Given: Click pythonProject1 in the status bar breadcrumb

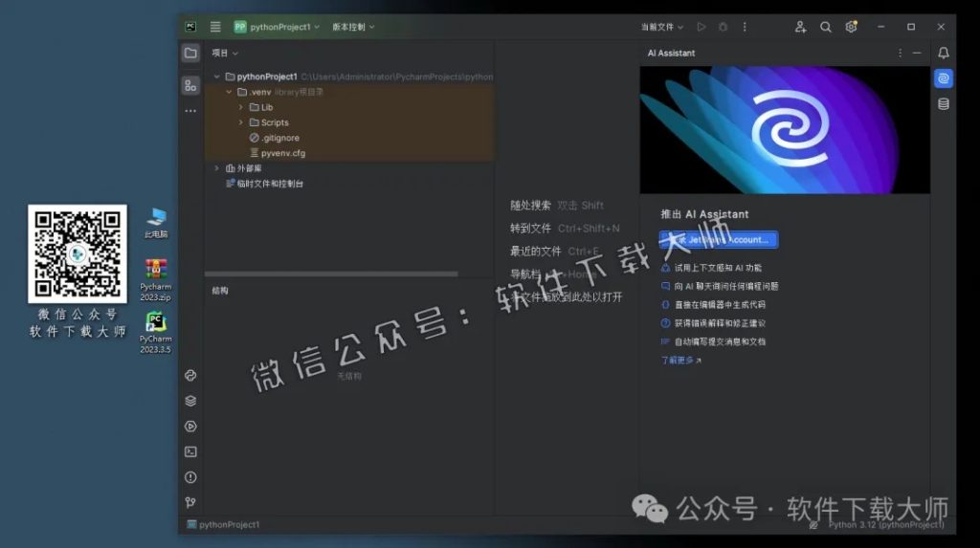Looking at the screenshot, I should coord(223,525).
